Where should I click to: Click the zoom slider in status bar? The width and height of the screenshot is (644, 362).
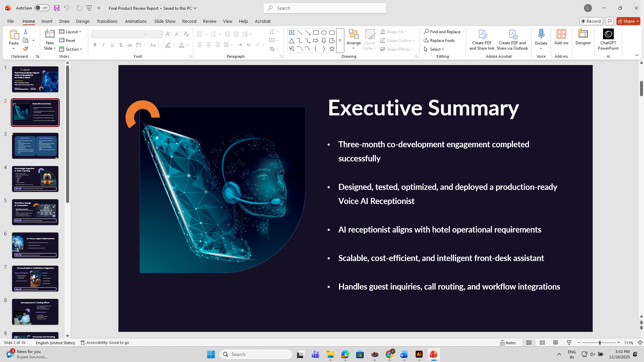(599, 343)
